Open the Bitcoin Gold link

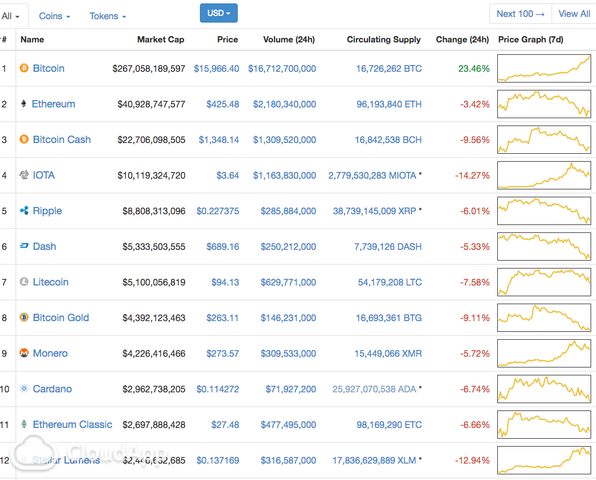click(61, 318)
